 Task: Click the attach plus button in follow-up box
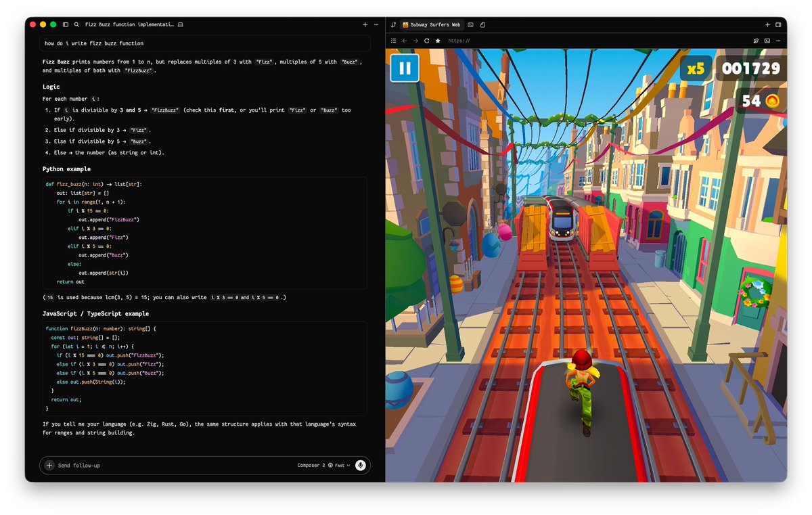[x=49, y=465]
